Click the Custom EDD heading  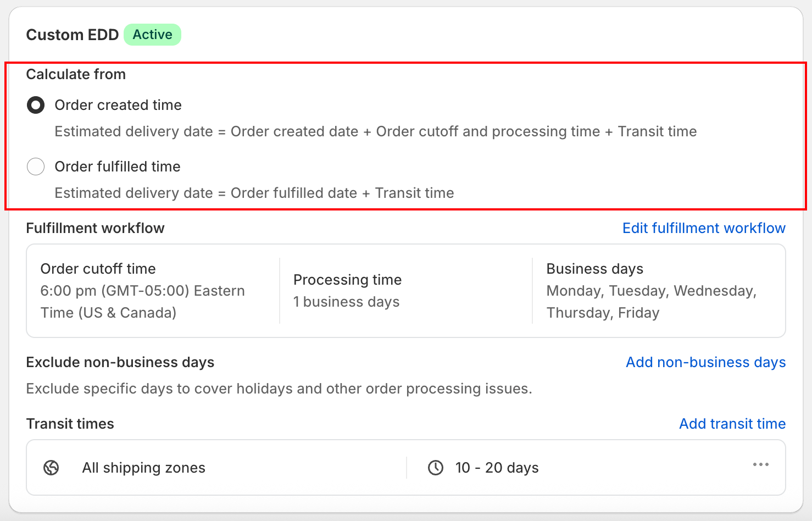[x=73, y=35]
